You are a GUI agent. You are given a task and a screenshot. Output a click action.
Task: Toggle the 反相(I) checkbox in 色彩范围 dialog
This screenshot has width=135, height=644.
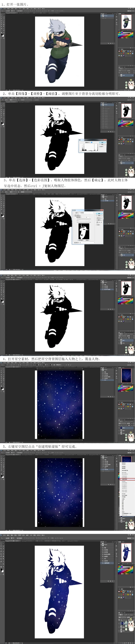[x=97, y=225]
